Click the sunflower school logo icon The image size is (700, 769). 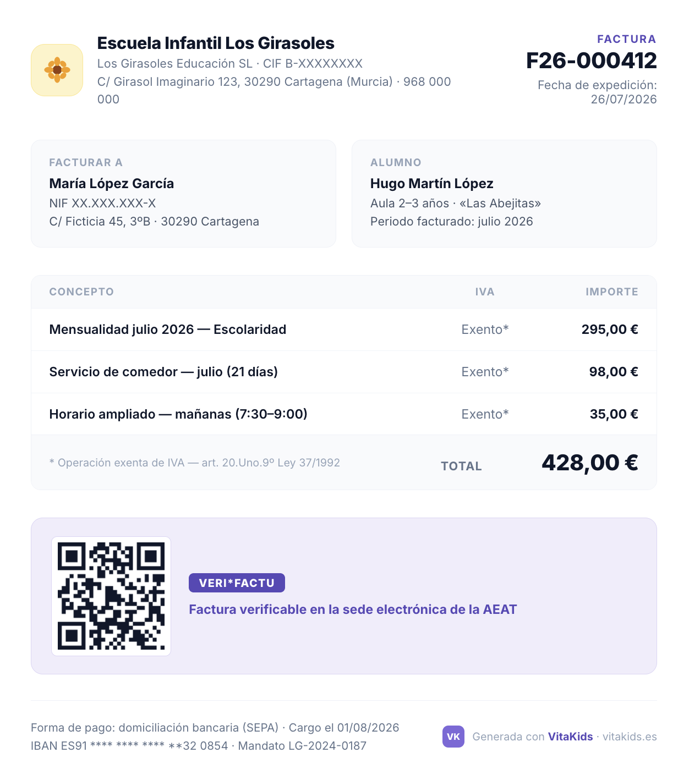57,70
